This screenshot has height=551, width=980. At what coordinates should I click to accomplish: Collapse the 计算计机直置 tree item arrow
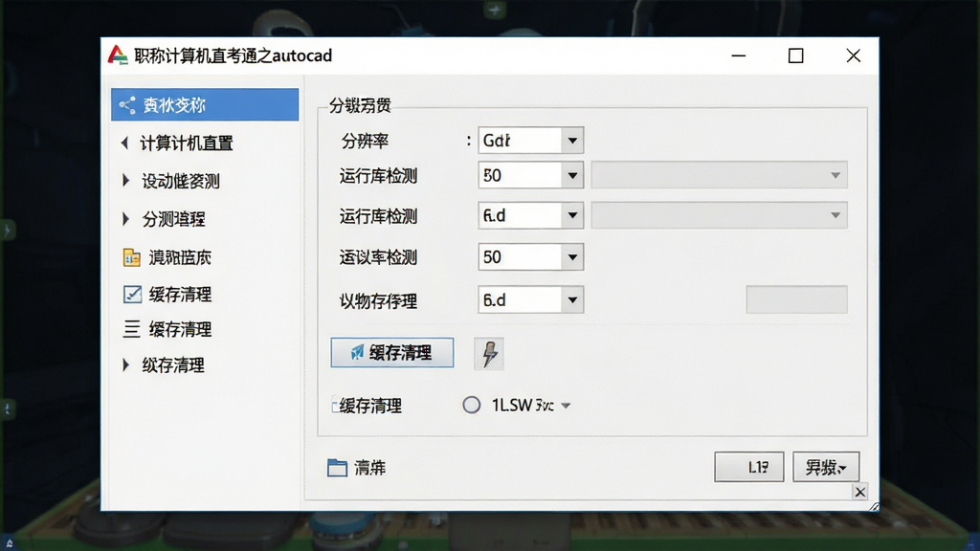tap(124, 143)
